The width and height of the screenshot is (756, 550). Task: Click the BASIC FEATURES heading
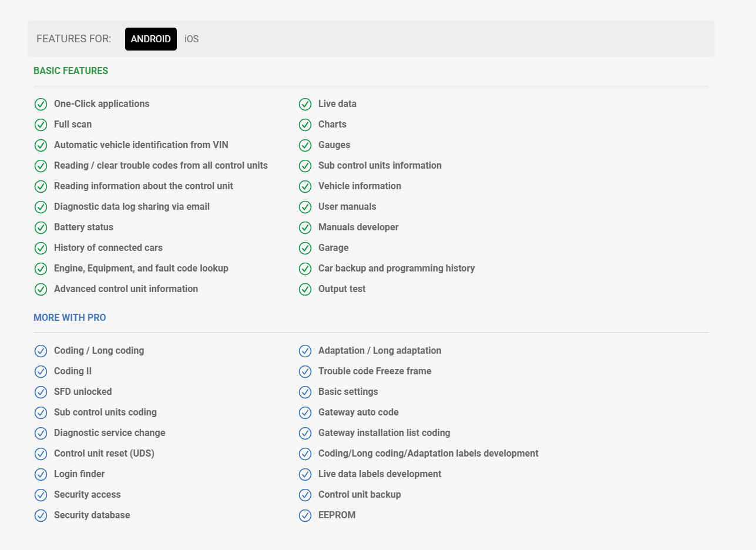[x=70, y=71]
